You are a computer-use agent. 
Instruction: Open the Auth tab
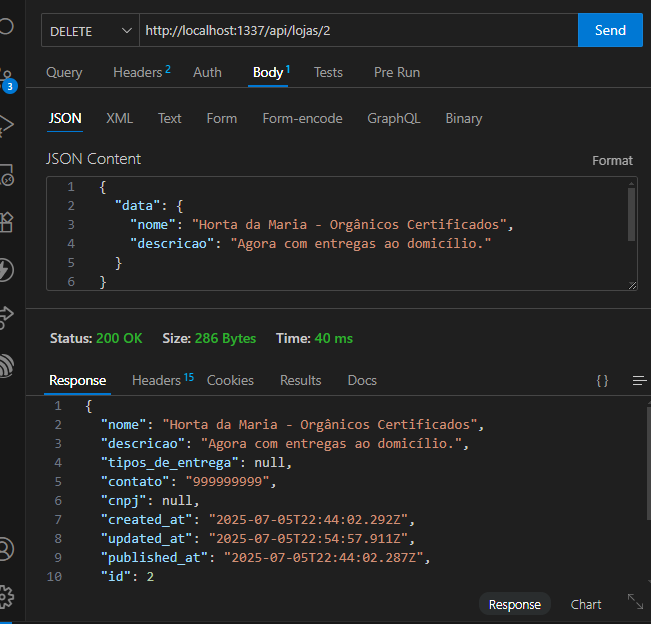(x=207, y=73)
